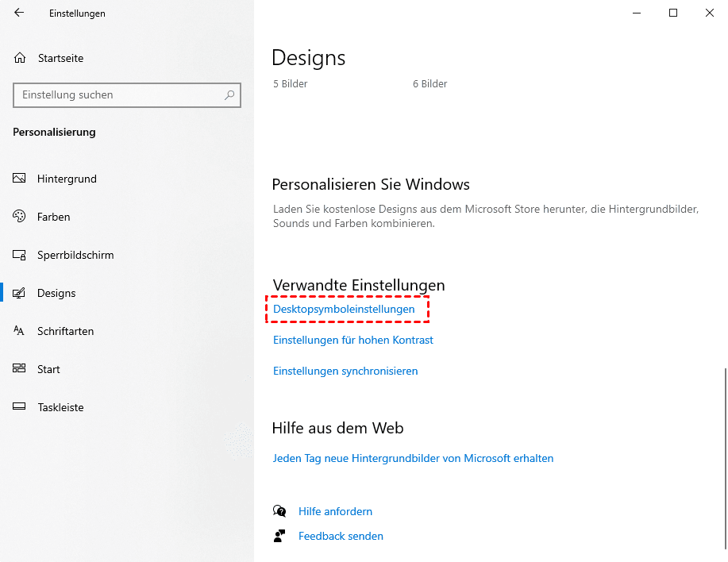This screenshot has height=562, width=728.
Task: Click the vertical scrollbar thumb
Action: 723,460
